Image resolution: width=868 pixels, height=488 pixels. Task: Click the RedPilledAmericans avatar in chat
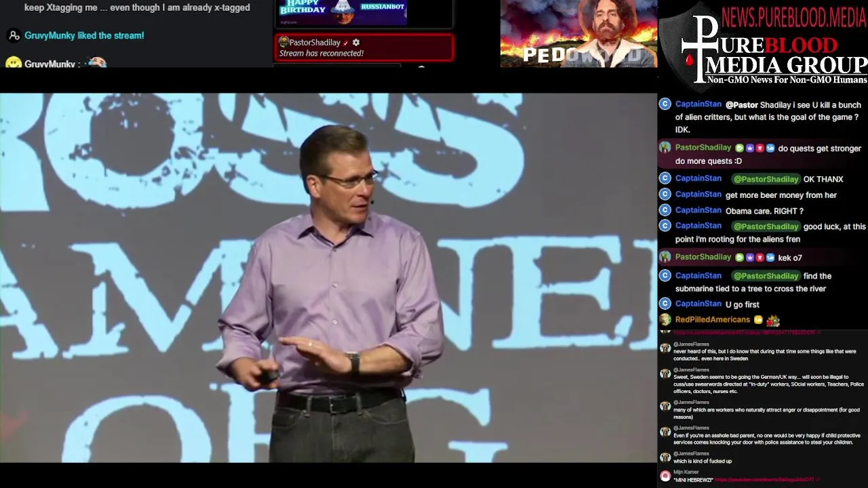pos(665,320)
